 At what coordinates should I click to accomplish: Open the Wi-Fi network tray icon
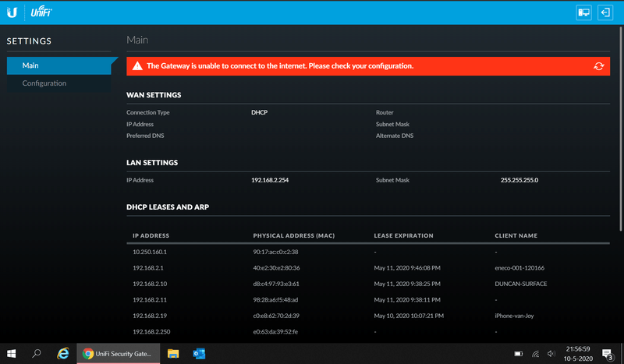[536, 353]
